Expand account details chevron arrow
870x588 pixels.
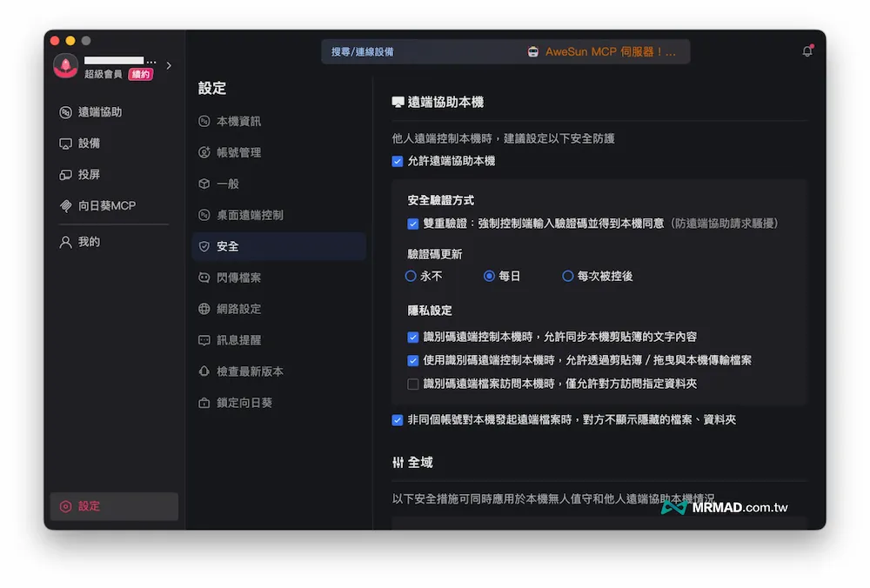pyautogui.click(x=169, y=65)
